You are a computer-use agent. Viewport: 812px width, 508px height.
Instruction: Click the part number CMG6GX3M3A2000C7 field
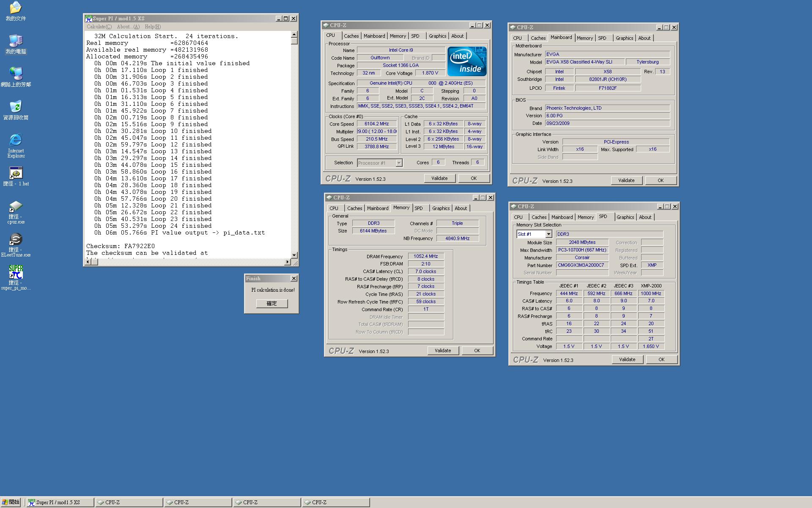(582, 265)
